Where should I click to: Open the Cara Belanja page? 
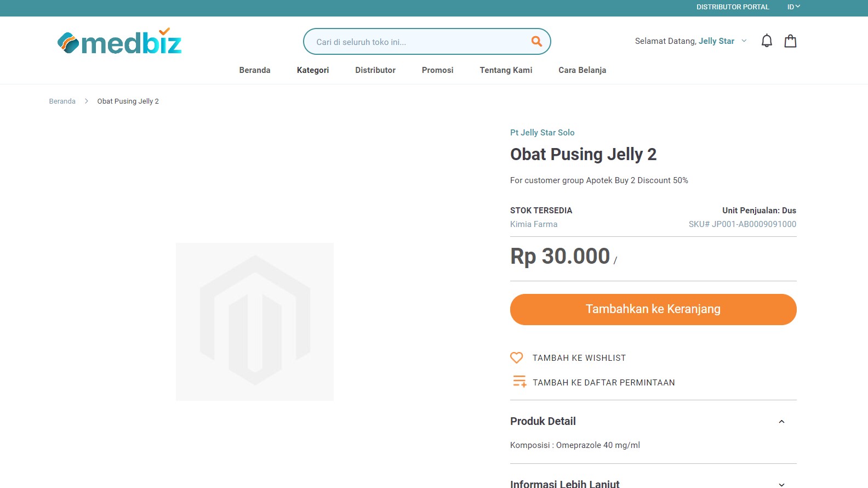(582, 70)
